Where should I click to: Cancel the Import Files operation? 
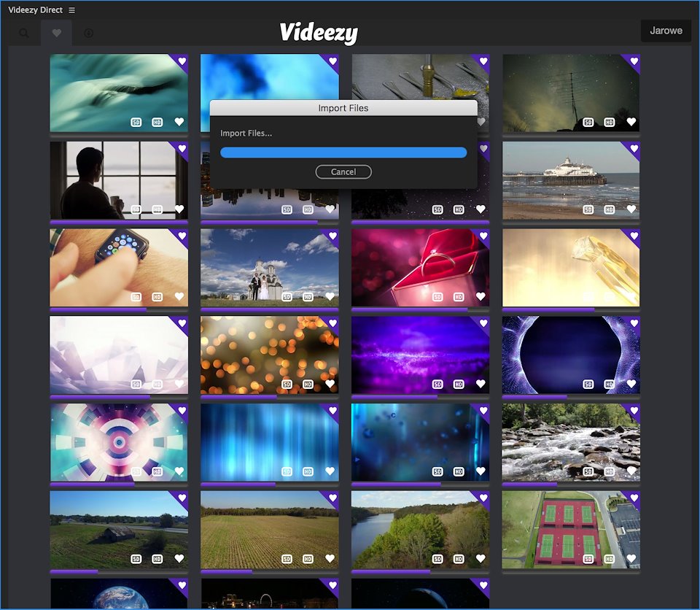pyautogui.click(x=343, y=172)
